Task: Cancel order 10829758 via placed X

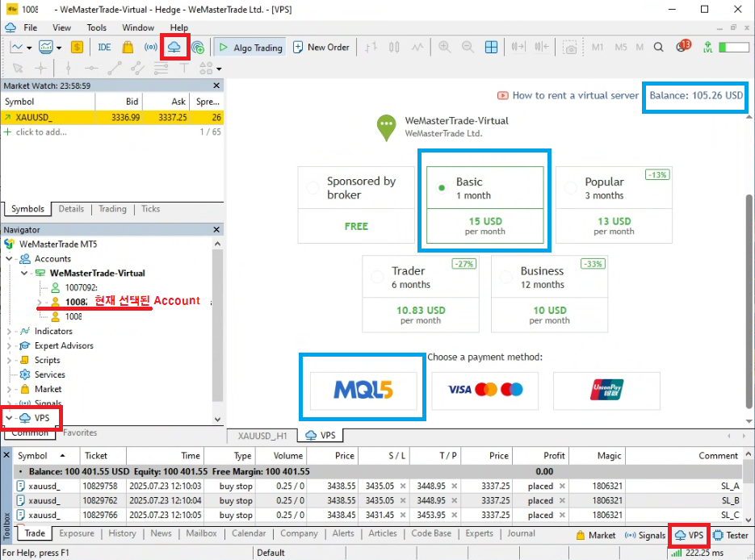Action: tap(562, 486)
